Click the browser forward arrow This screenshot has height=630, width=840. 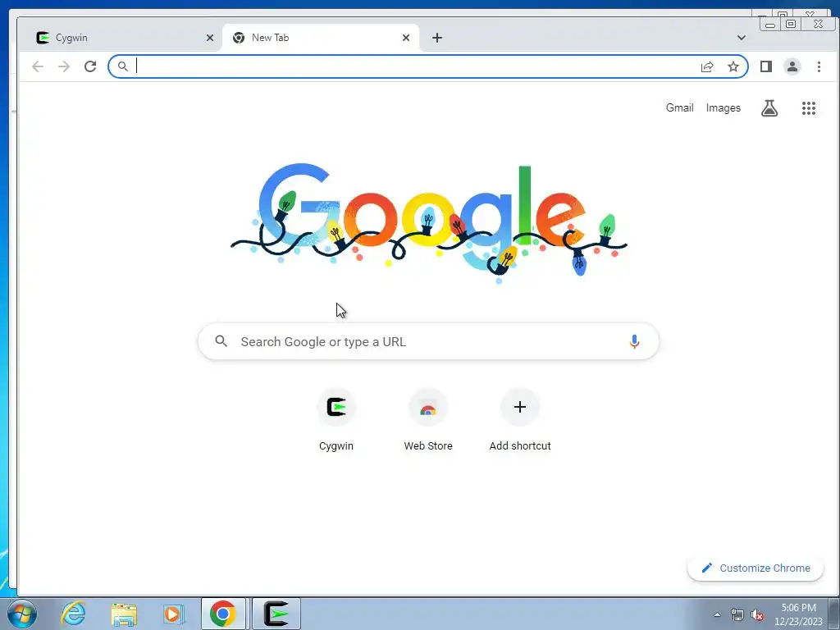[x=64, y=66]
